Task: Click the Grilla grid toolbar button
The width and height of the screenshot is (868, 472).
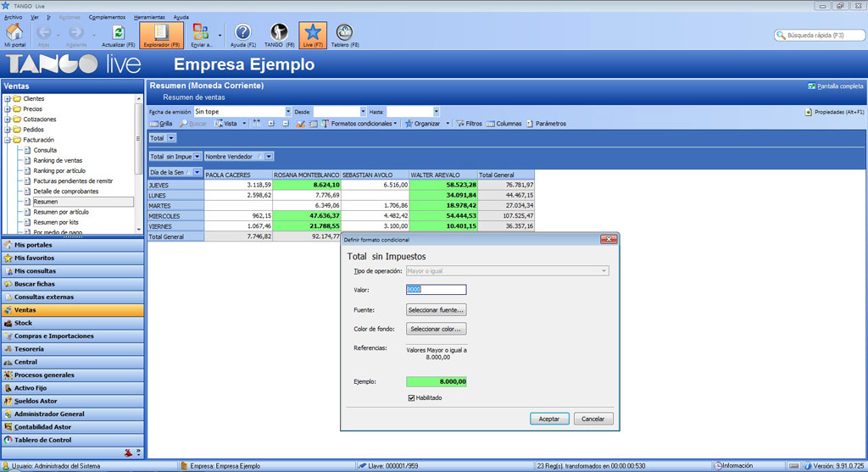Action: point(161,124)
